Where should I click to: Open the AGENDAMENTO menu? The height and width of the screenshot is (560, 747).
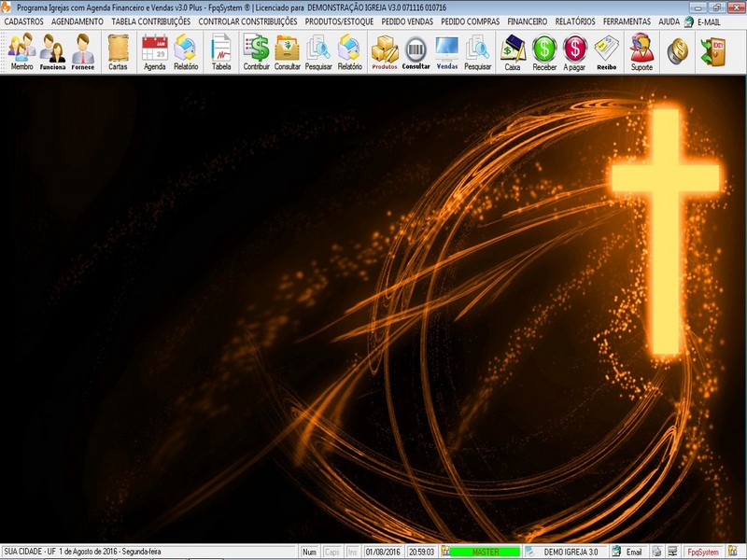pos(78,21)
